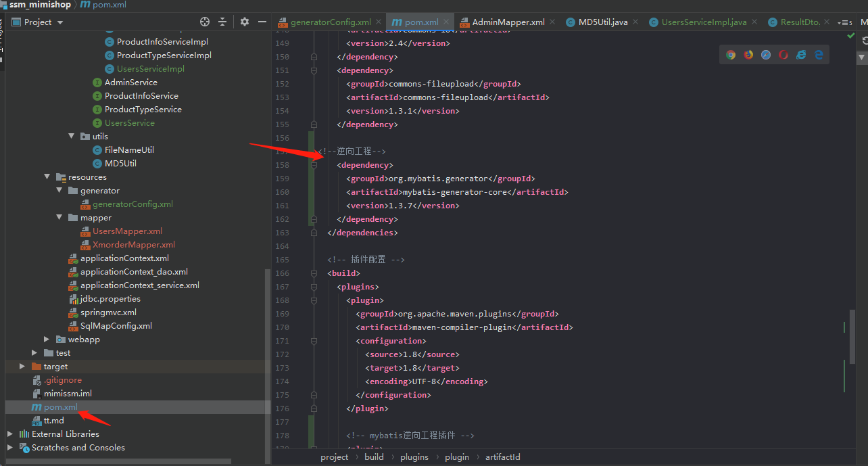Select UsersMapper.xml in project tree
The width and height of the screenshot is (868, 466).
[128, 231]
